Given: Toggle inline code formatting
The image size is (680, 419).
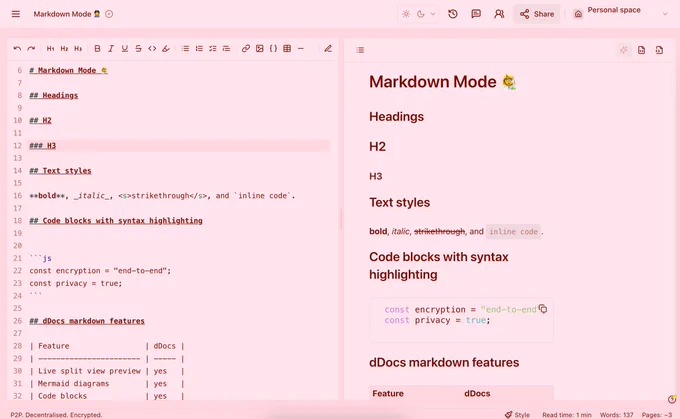Looking at the screenshot, I should (x=152, y=49).
